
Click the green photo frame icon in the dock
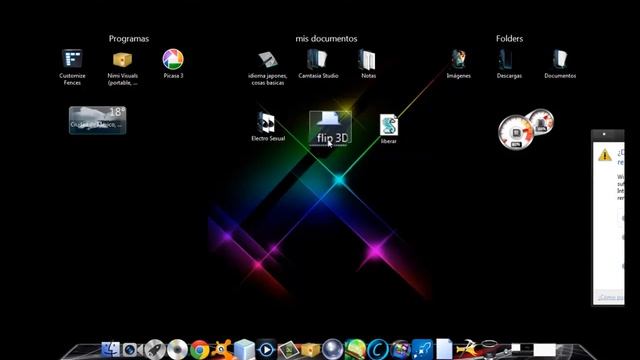(x=289, y=350)
